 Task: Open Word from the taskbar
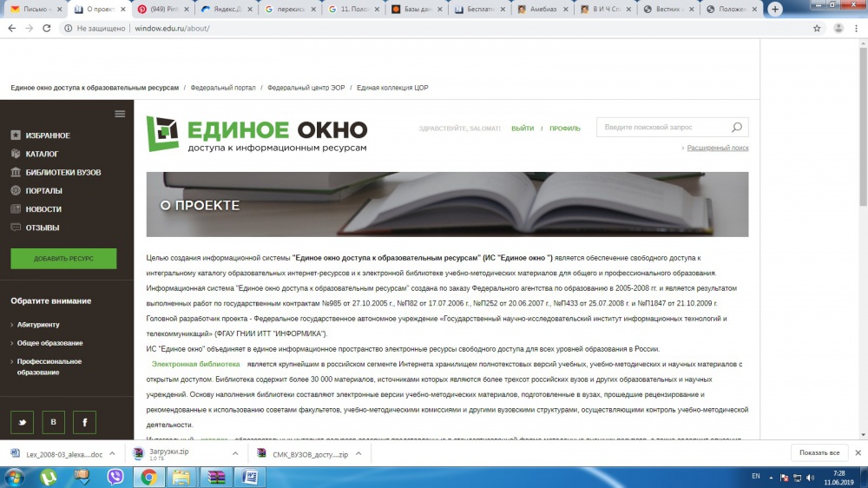tap(250, 477)
